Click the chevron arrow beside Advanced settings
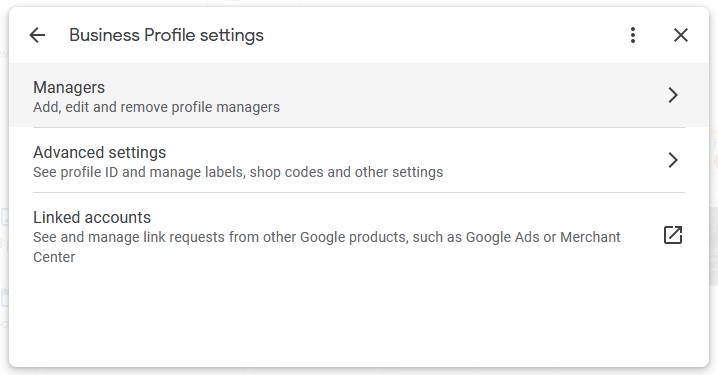The height and width of the screenshot is (375, 718). click(673, 160)
